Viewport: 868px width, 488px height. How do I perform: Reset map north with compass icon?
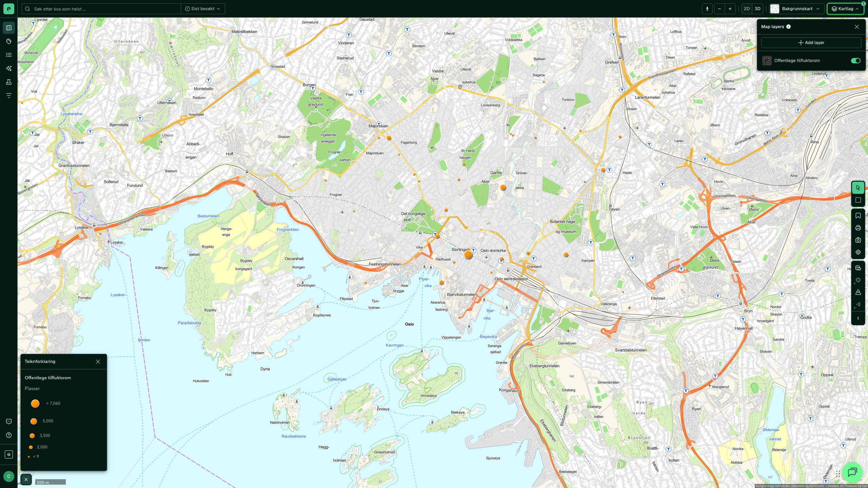[707, 9]
